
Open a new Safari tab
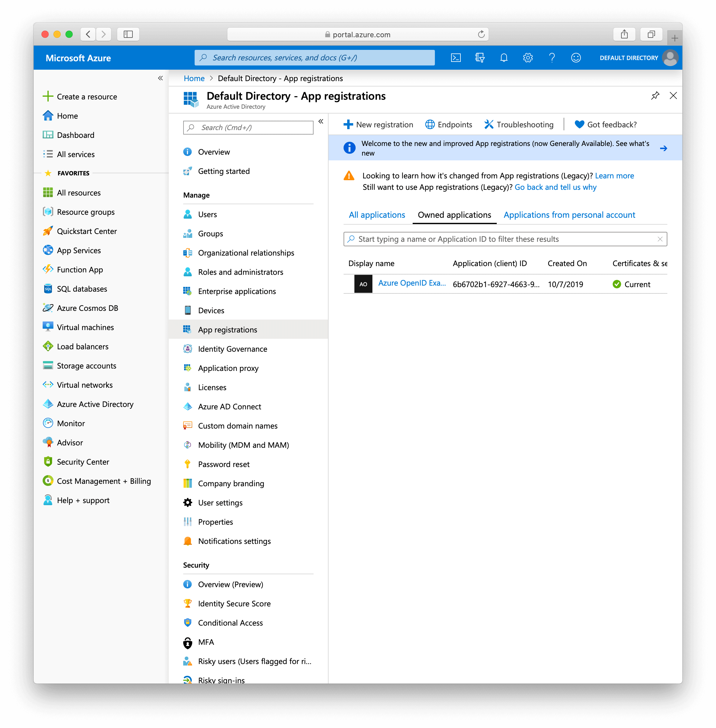(675, 38)
